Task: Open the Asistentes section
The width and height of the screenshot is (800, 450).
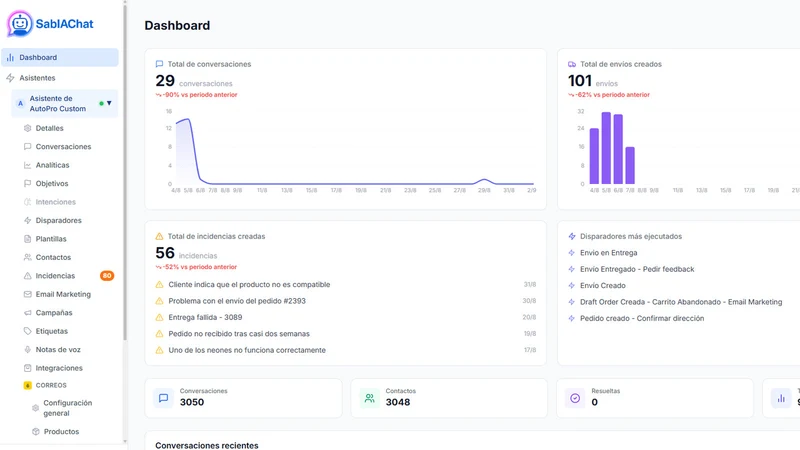Action: (x=37, y=78)
